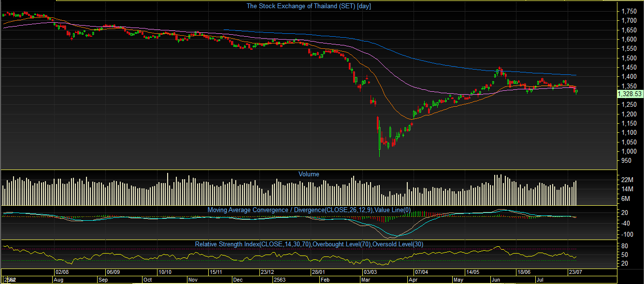Image resolution: width=644 pixels, height=284 pixels.
Task: Click the Feb month label
Action: click(x=325, y=280)
